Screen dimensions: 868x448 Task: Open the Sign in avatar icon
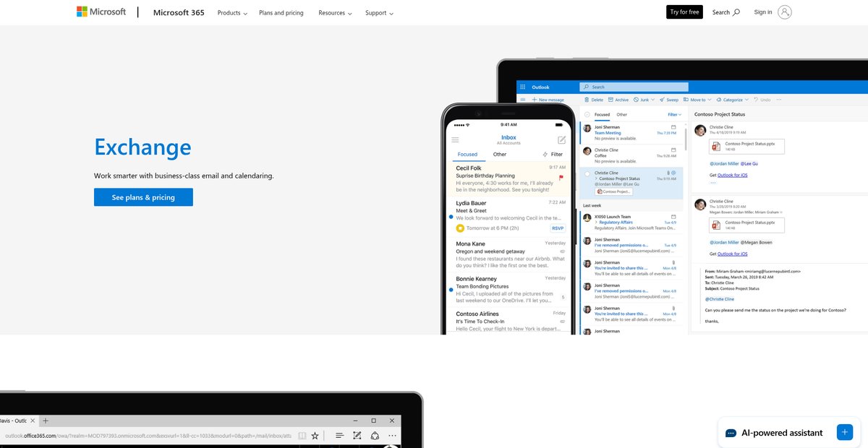click(785, 12)
